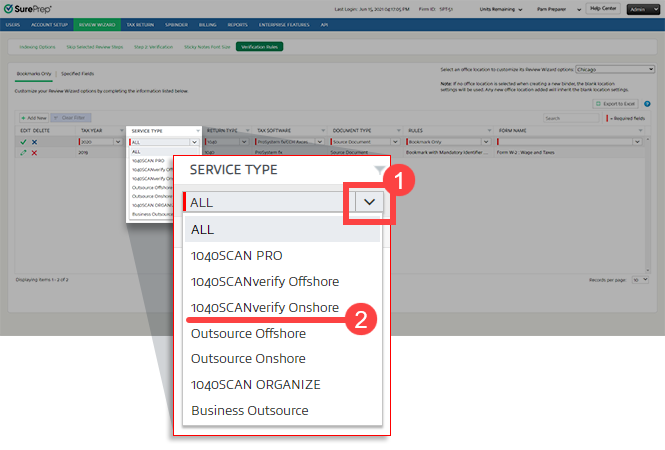Focus the Search field
The height and width of the screenshot is (450, 665).
pos(571,118)
